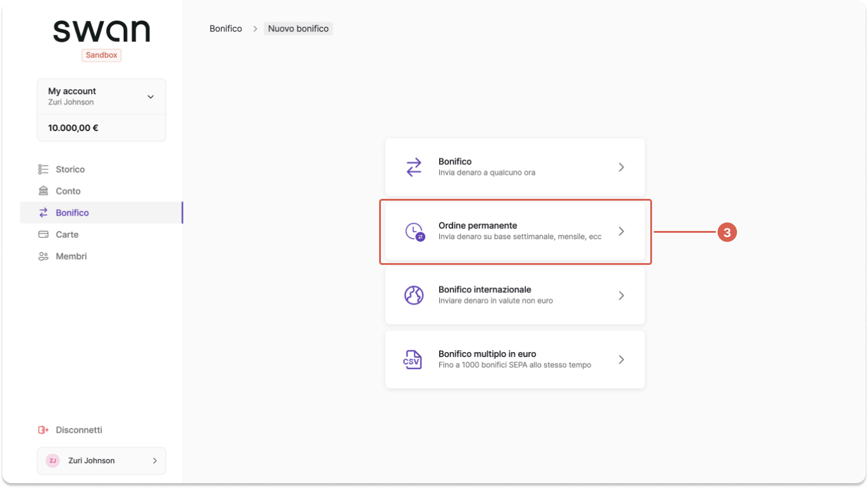The width and height of the screenshot is (868, 488).
Task: Go to Conto section
Action: [101, 191]
